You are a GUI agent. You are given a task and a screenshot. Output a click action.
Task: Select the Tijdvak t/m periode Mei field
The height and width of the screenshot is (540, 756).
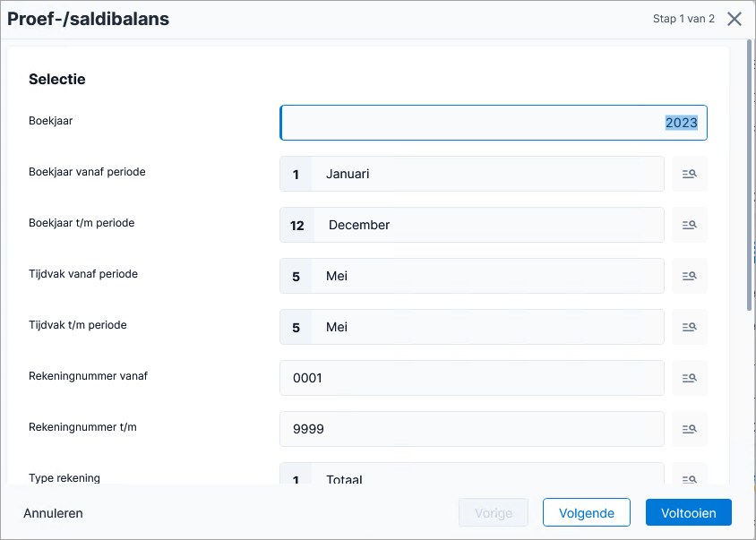(472, 327)
